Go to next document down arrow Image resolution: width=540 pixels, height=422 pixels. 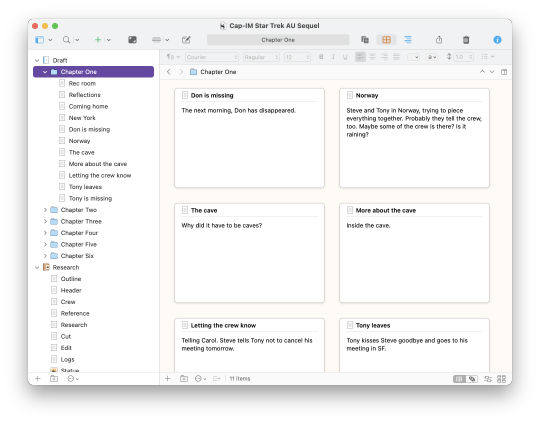pos(492,72)
